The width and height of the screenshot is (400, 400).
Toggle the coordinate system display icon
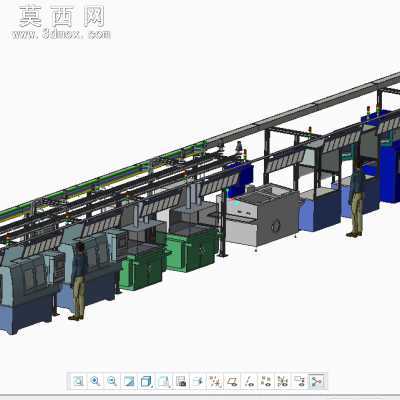(283, 381)
